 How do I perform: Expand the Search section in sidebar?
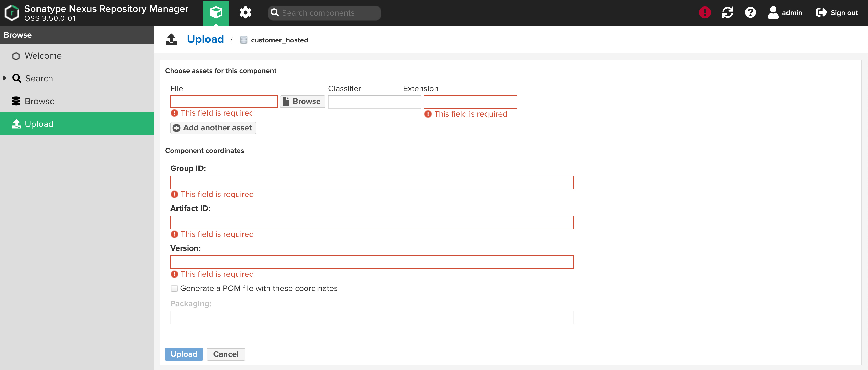point(4,78)
